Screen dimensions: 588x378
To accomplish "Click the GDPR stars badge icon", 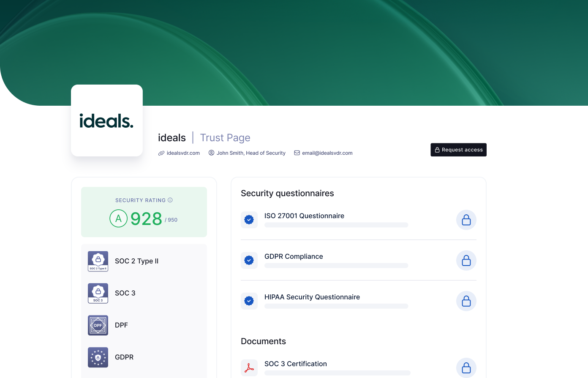I will pos(98,357).
